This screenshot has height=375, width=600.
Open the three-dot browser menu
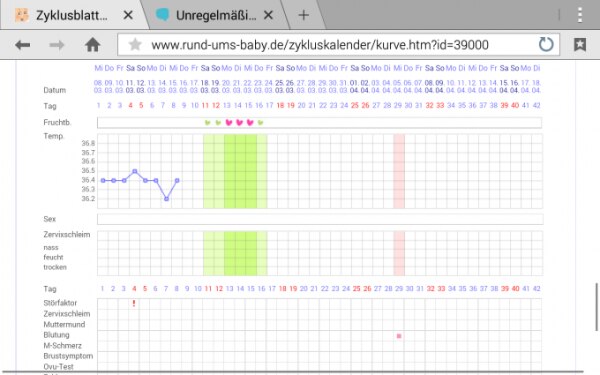(x=580, y=15)
